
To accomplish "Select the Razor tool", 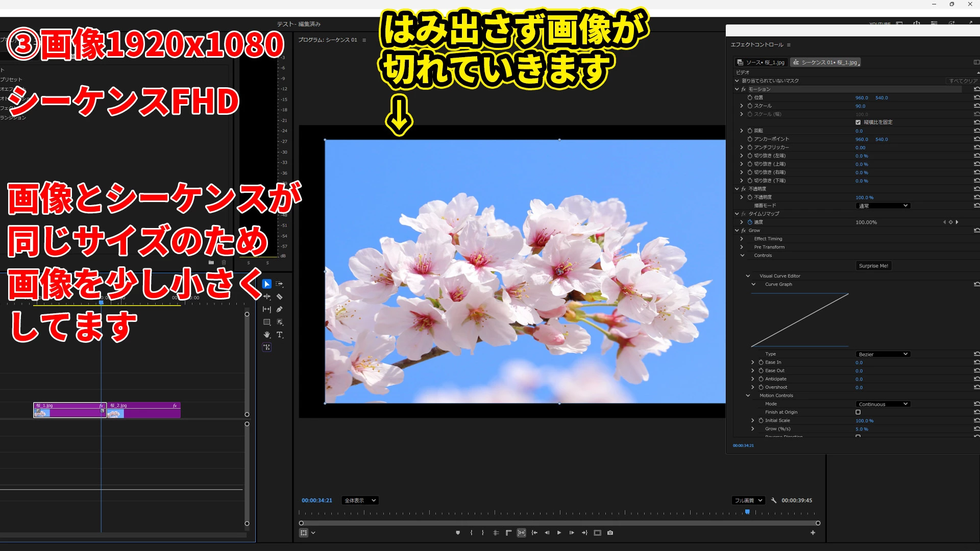I will pos(279,296).
